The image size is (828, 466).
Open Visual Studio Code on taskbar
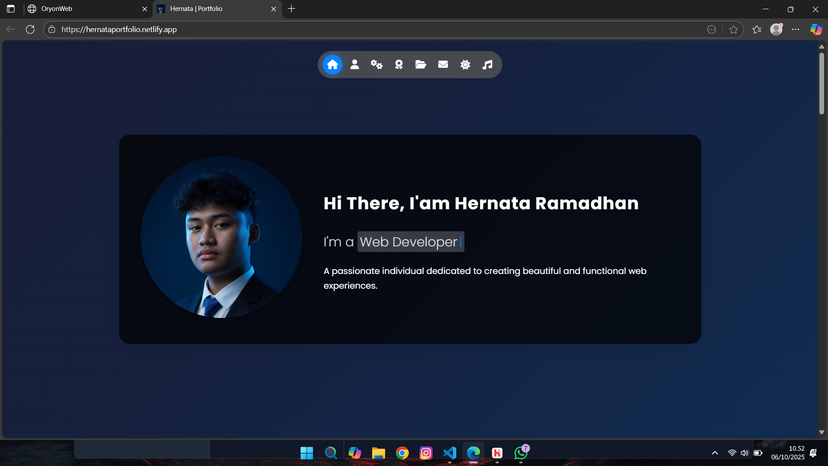(x=449, y=453)
